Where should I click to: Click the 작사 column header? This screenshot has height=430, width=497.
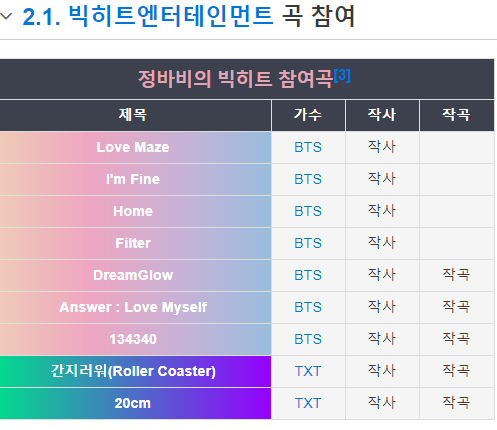coord(382,115)
